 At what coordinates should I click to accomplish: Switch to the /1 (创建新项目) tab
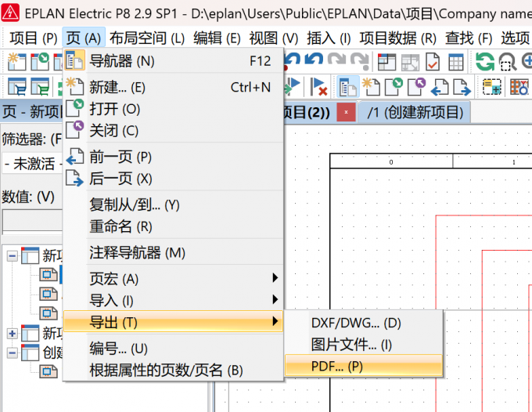(x=415, y=112)
